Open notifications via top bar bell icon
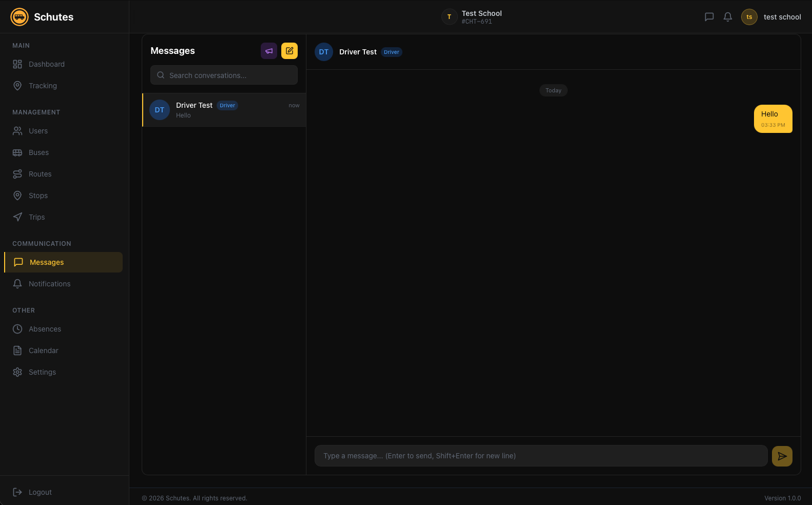 point(728,17)
